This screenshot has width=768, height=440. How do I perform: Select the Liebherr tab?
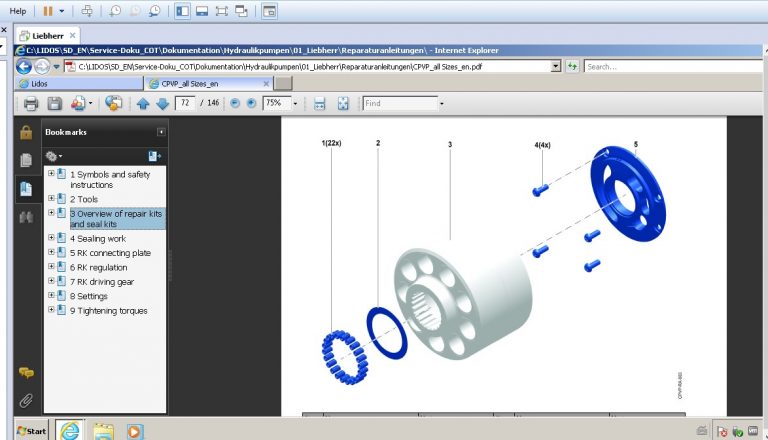48,36
